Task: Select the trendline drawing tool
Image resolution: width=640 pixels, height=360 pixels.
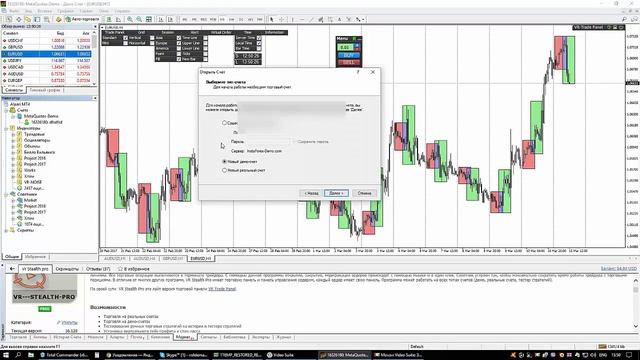Action: [x=311, y=19]
